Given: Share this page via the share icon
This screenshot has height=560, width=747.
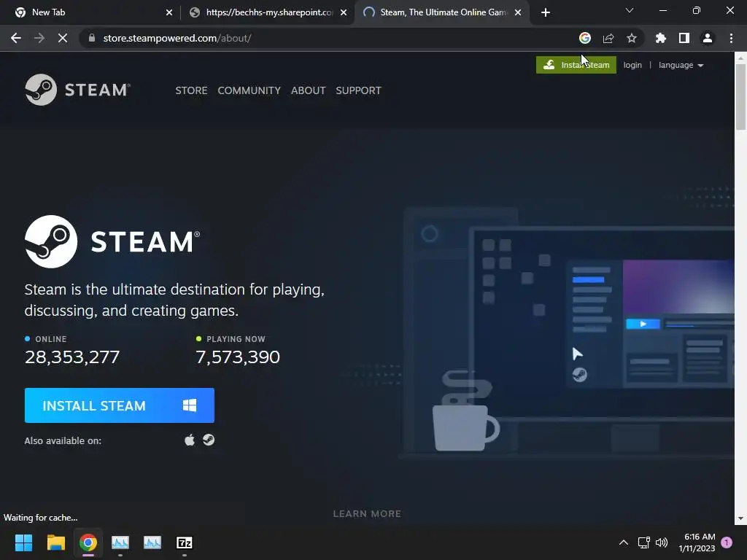Looking at the screenshot, I should (x=608, y=38).
